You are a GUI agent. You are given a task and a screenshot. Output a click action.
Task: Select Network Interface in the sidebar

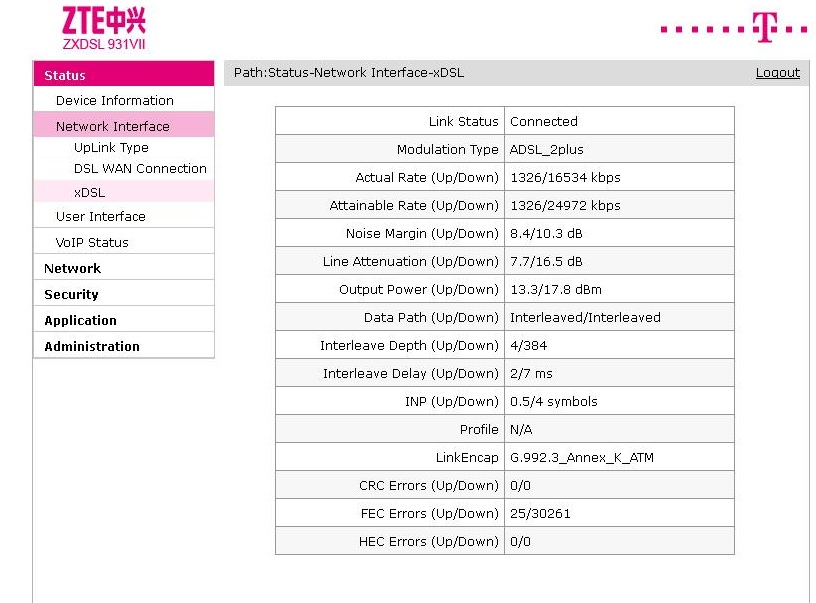112,126
